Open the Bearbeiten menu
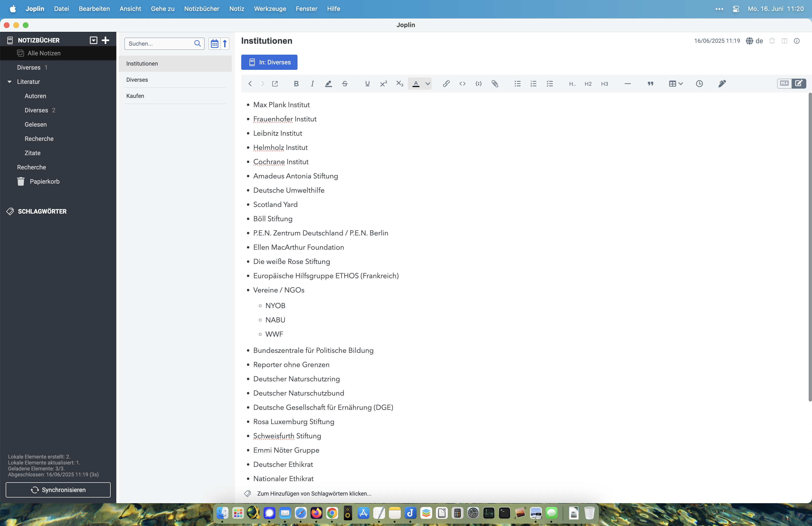The image size is (812, 526). click(x=94, y=9)
